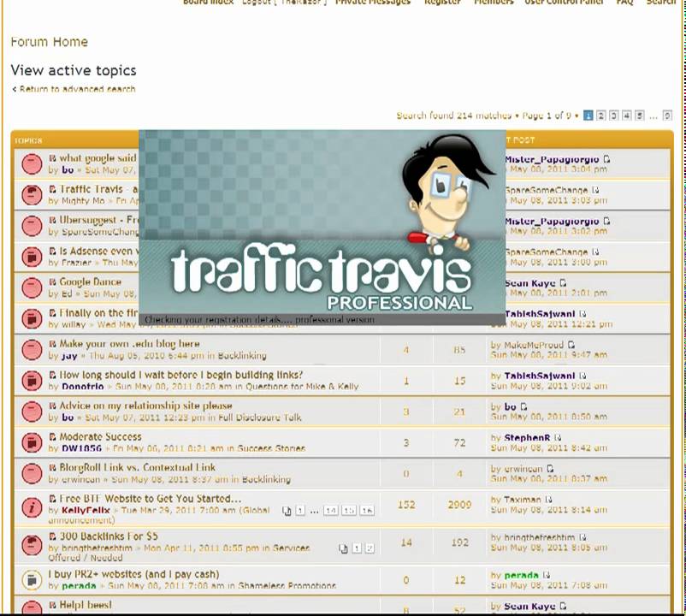The height and width of the screenshot is (616, 686).
Task: Go to page 4 of search results
Action: pos(627,115)
